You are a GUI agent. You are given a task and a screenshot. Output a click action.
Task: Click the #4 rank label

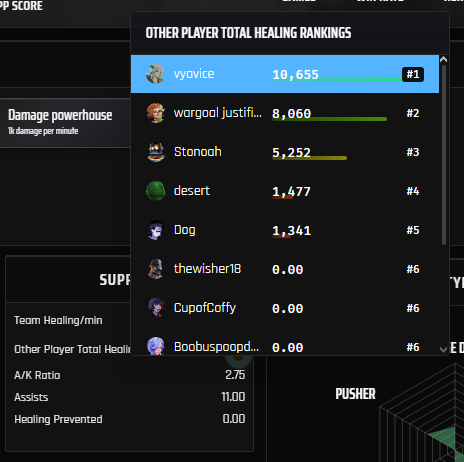413,191
